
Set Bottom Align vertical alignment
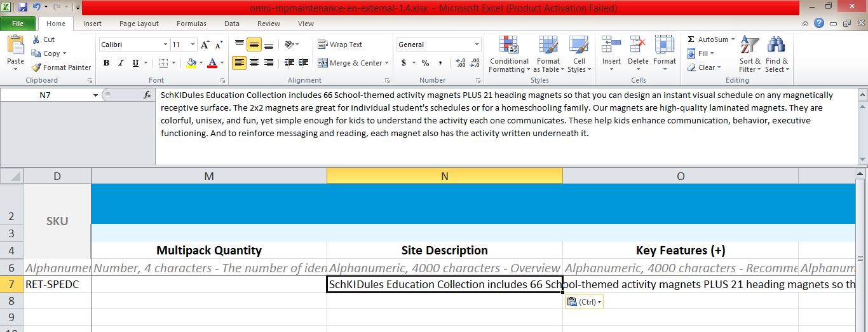pos(269,45)
